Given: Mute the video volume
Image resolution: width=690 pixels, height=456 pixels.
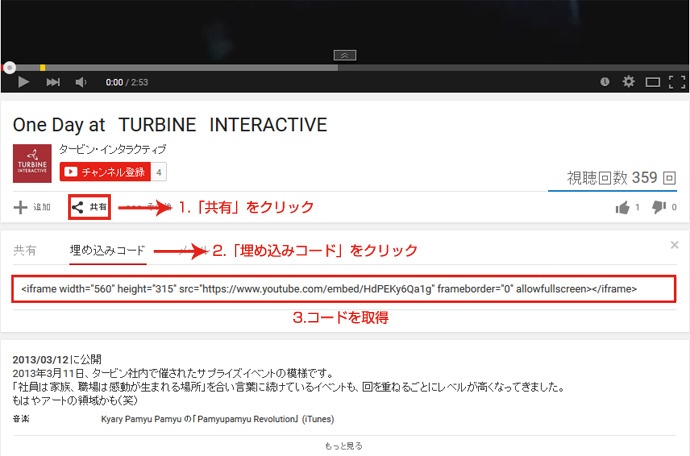Looking at the screenshot, I should pyautogui.click(x=81, y=82).
